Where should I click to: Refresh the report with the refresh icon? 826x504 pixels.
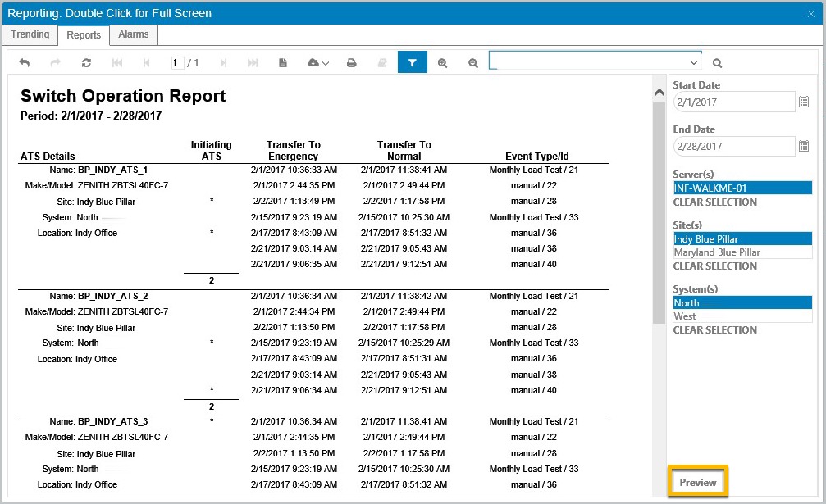(x=86, y=62)
